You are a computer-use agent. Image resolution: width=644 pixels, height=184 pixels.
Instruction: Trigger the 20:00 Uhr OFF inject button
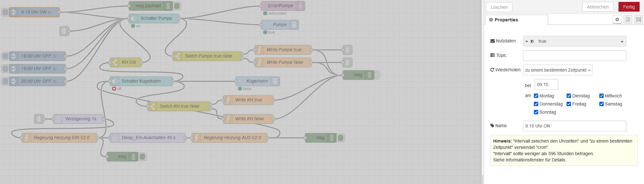tap(5, 81)
